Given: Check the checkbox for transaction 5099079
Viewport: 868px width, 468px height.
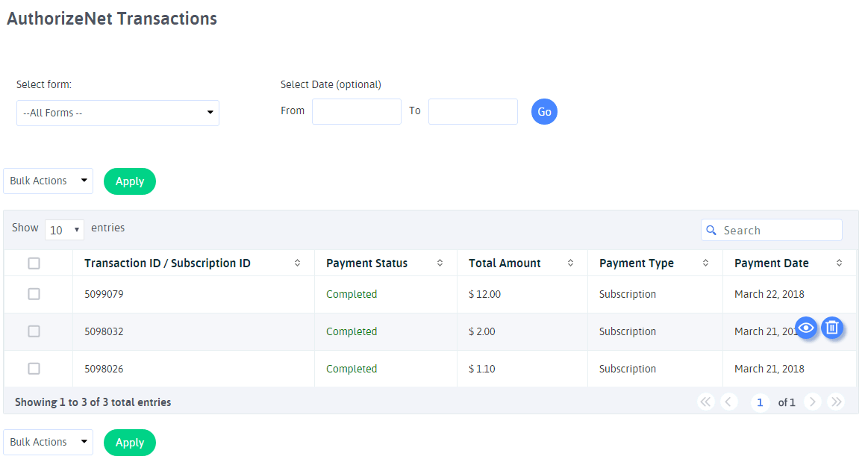Looking at the screenshot, I should [x=34, y=293].
